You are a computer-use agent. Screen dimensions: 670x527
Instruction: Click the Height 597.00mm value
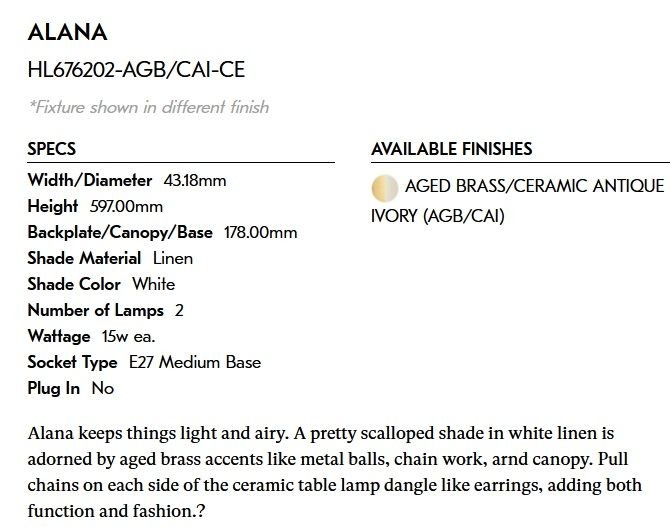[x=126, y=207]
